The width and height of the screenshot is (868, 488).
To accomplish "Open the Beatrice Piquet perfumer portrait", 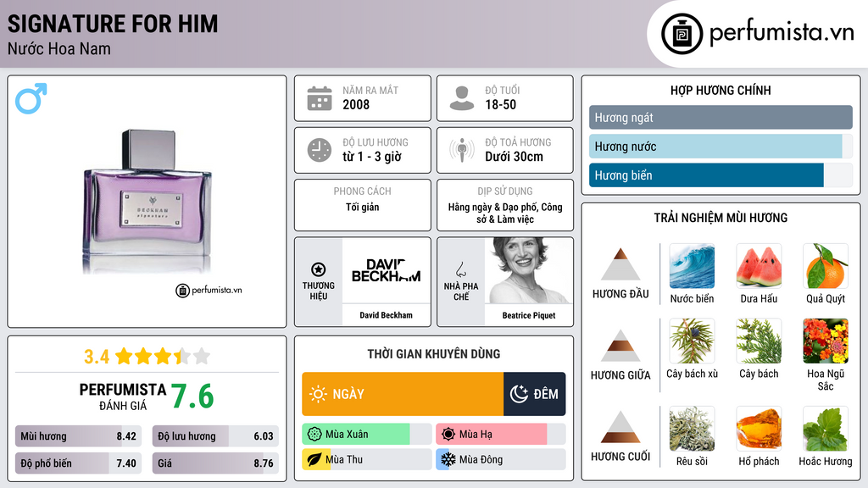I will coord(529,270).
